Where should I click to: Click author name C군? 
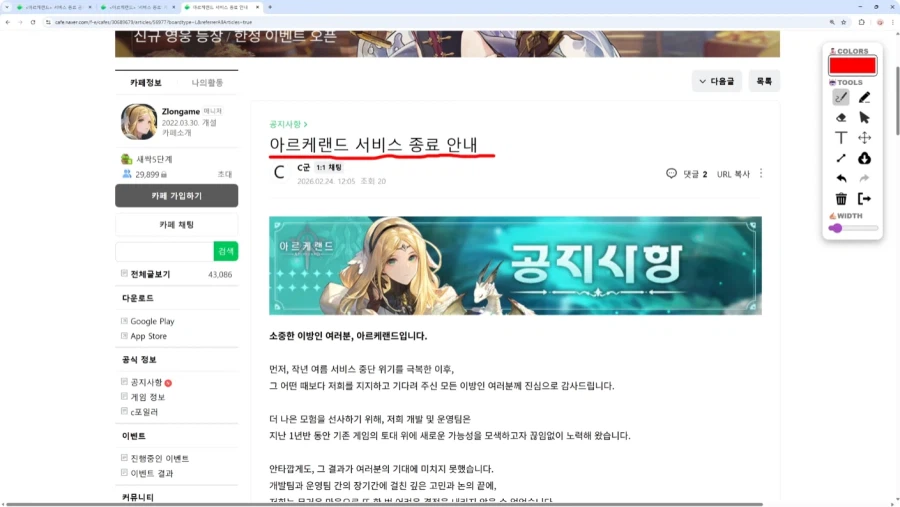pos(303,167)
